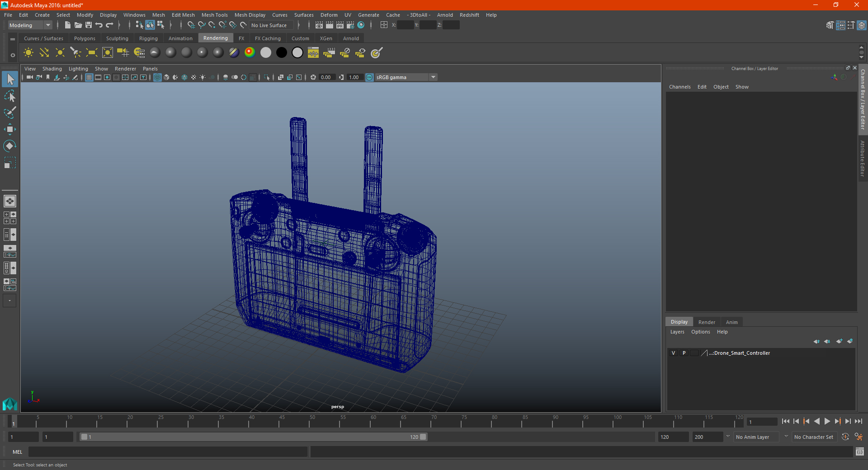Open Channels menu in Channel Box
The height and width of the screenshot is (470, 868).
[680, 87]
